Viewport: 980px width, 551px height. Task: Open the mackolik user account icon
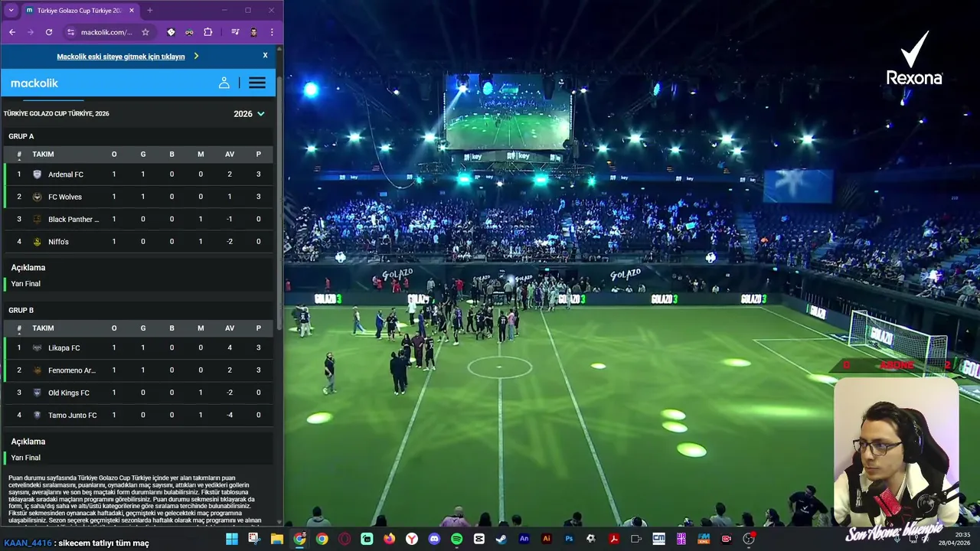pyautogui.click(x=224, y=83)
